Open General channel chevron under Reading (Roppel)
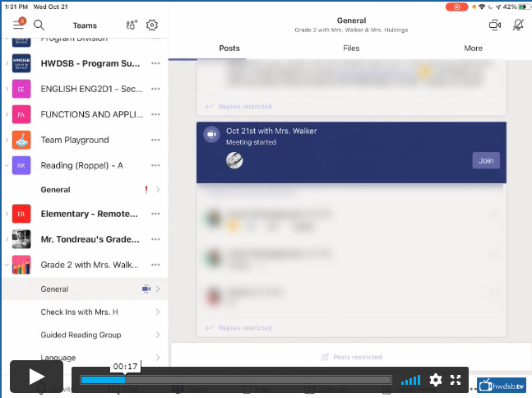 click(x=158, y=190)
